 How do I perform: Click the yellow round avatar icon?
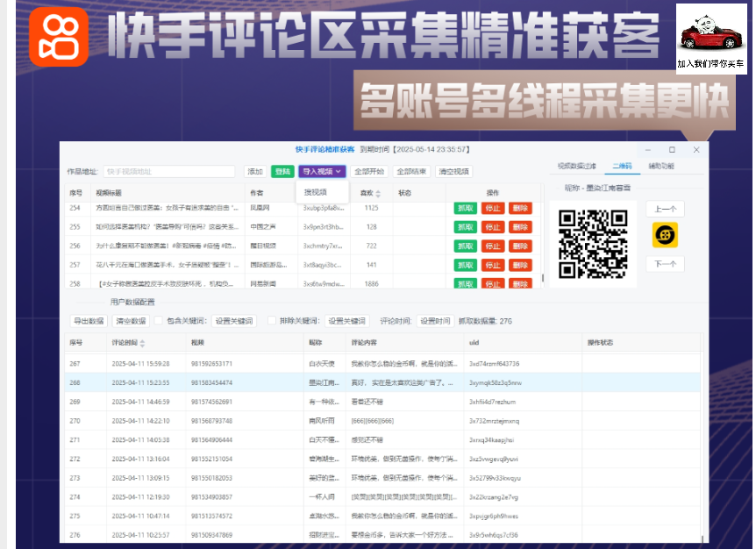[665, 235]
